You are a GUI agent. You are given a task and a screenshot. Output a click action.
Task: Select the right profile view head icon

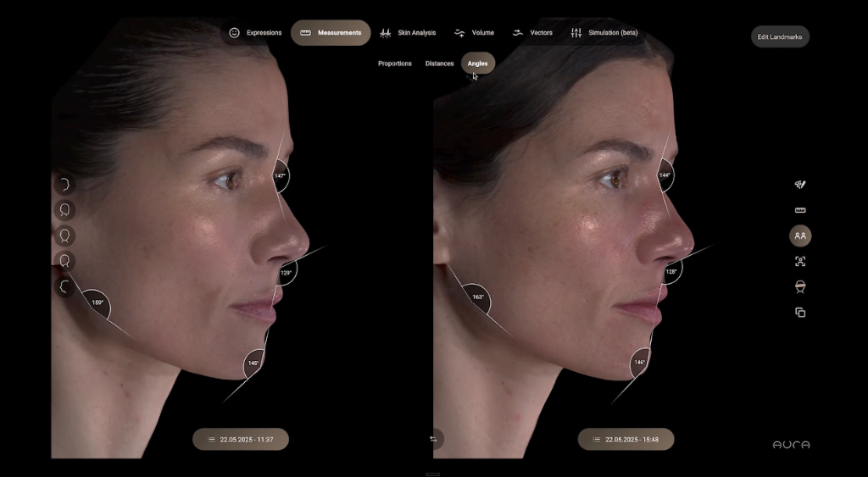[x=64, y=184]
